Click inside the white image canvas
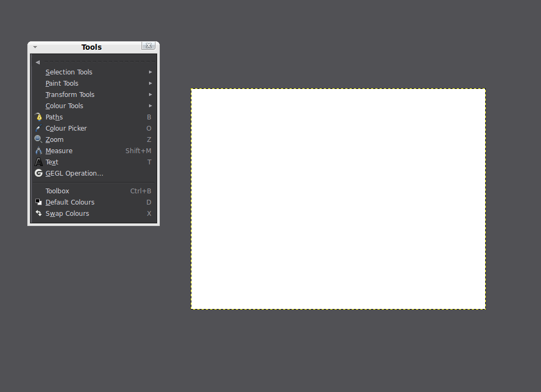 pos(338,199)
